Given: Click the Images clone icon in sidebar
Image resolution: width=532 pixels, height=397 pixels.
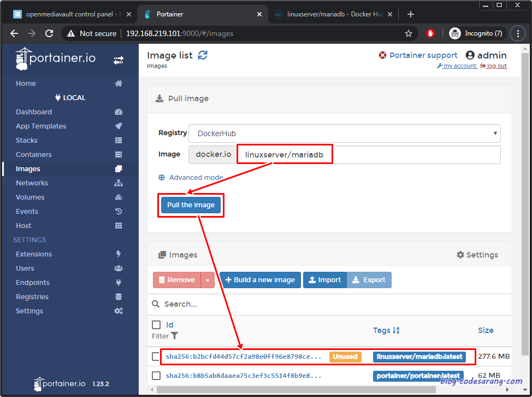Looking at the screenshot, I should [119, 169].
